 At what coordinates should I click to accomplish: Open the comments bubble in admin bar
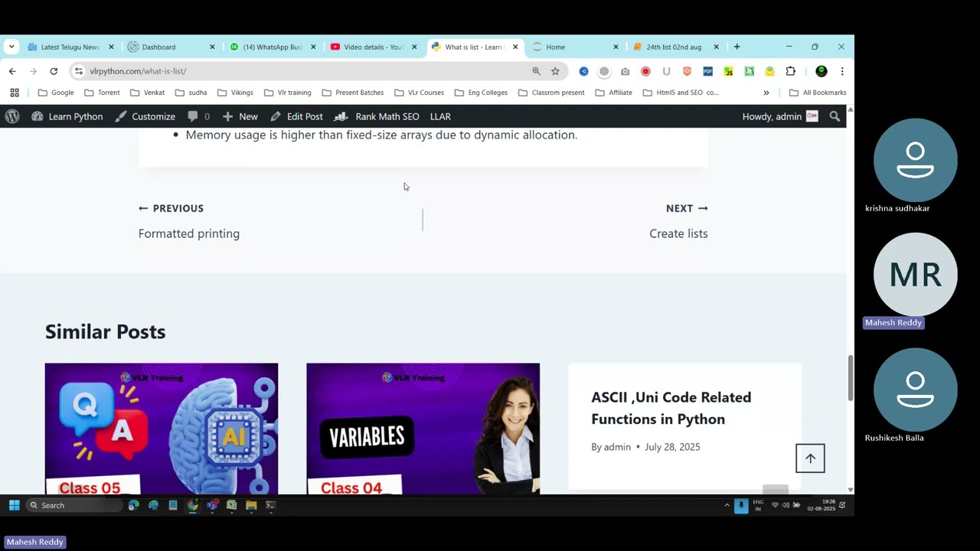click(198, 116)
